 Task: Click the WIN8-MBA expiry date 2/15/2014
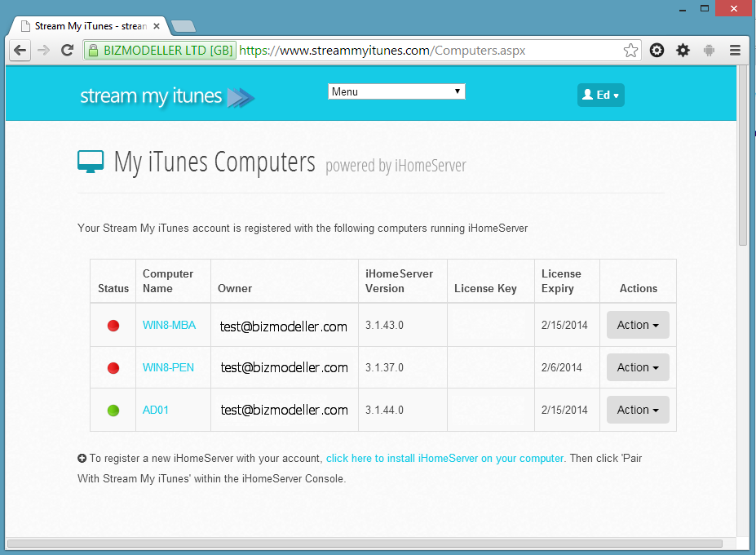pos(564,326)
